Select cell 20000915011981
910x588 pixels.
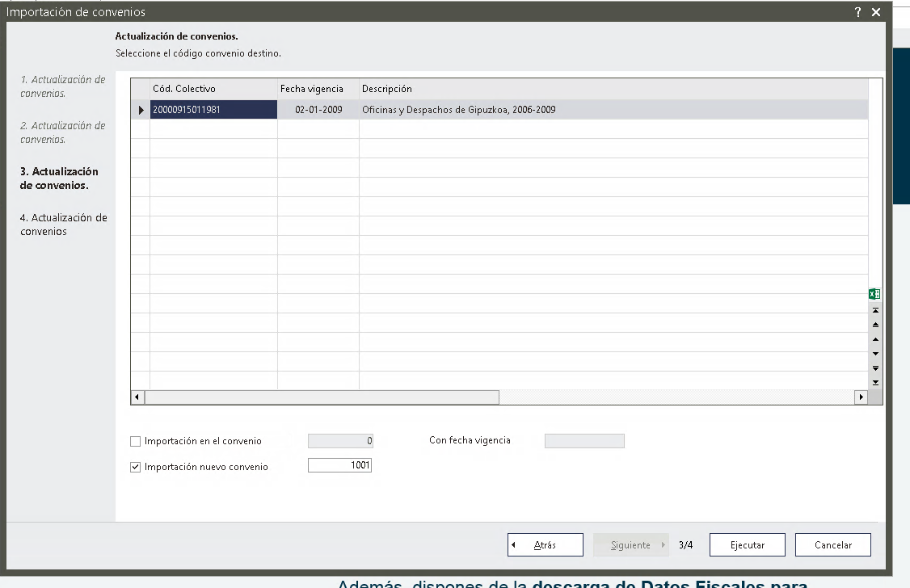coord(213,110)
